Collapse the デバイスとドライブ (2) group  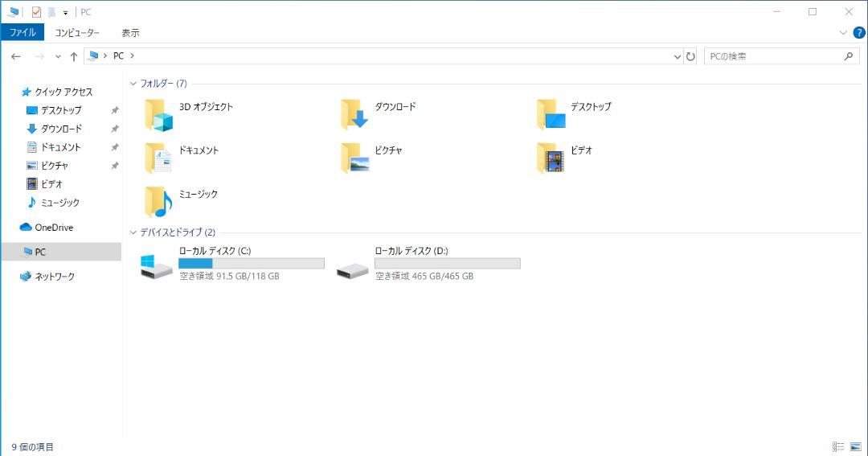click(x=133, y=232)
